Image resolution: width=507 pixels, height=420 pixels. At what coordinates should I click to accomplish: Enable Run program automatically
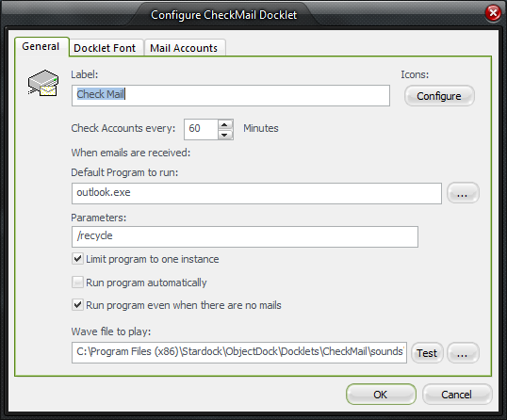pyautogui.click(x=77, y=283)
